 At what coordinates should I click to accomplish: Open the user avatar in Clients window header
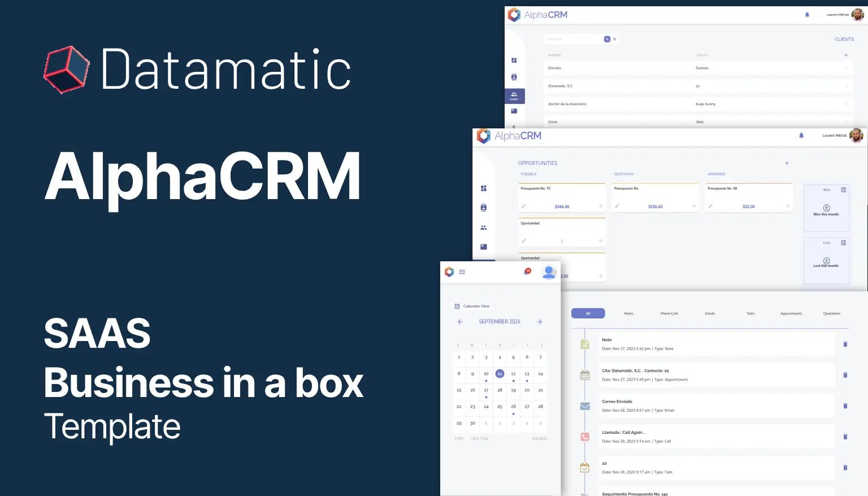[x=857, y=15]
